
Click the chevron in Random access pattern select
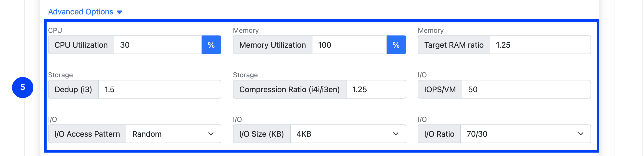tap(211, 134)
